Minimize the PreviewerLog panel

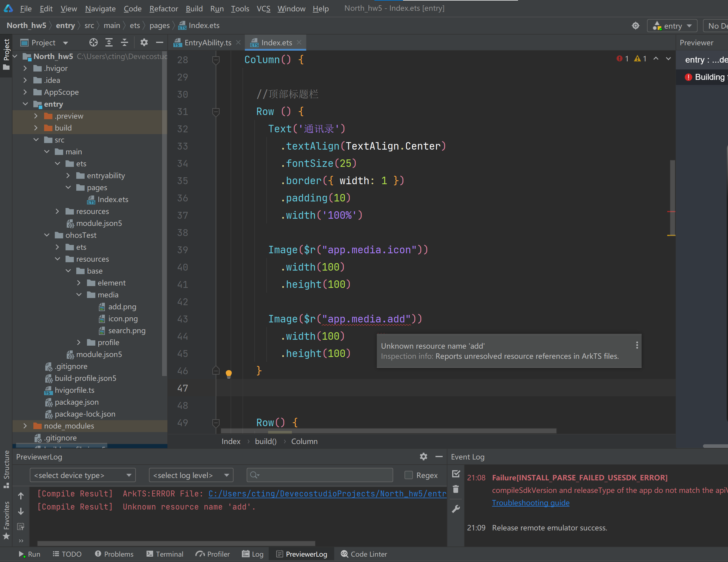point(439,457)
